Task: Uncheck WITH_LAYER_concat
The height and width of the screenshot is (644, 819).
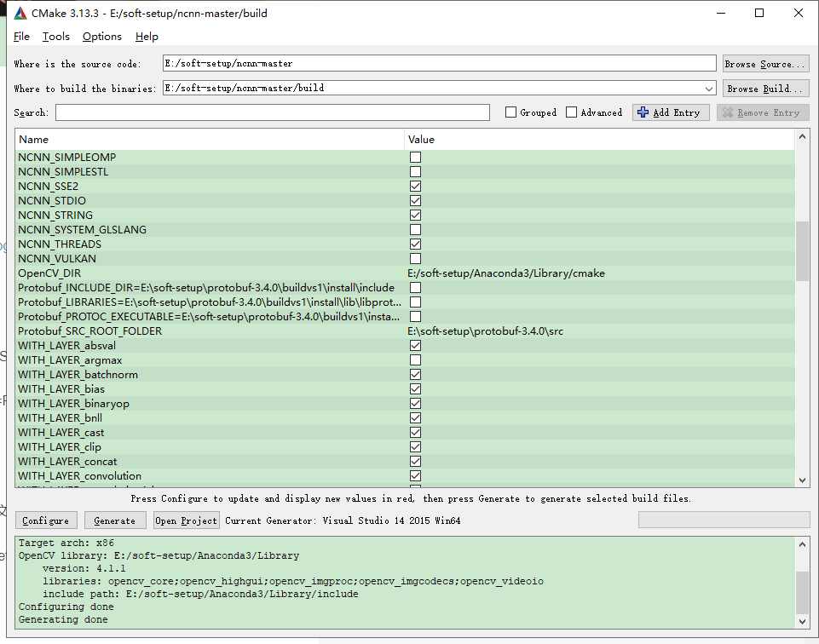Action: tap(415, 462)
